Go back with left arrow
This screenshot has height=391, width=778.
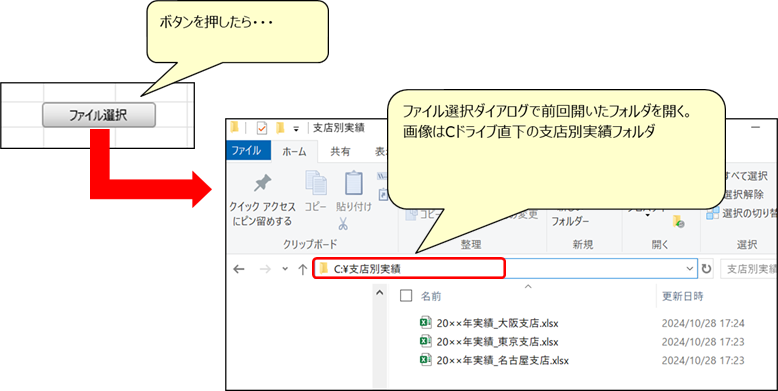click(239, 269)
